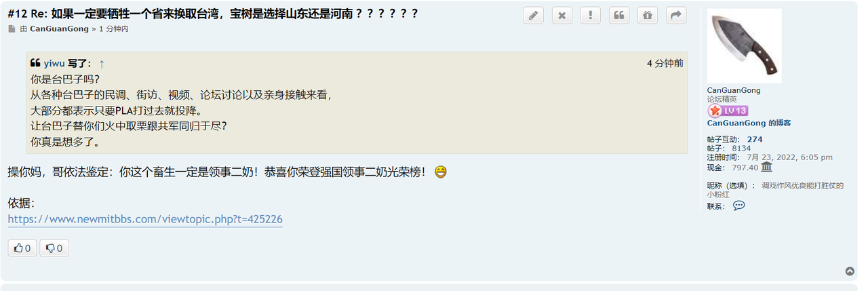Click the thumbs-up like button
The image size is (868, 291).
22,248
